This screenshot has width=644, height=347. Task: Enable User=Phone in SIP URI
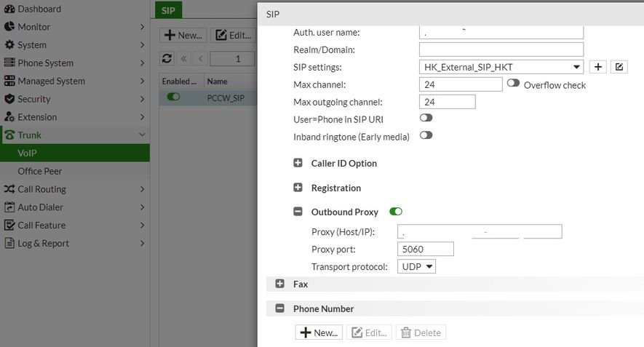[426, 117]
